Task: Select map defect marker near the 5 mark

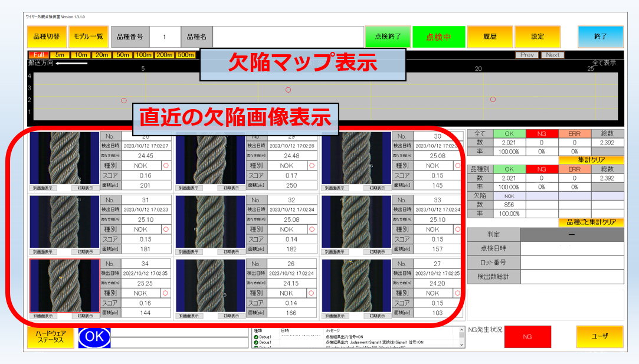Action: [x=124, y=101]
